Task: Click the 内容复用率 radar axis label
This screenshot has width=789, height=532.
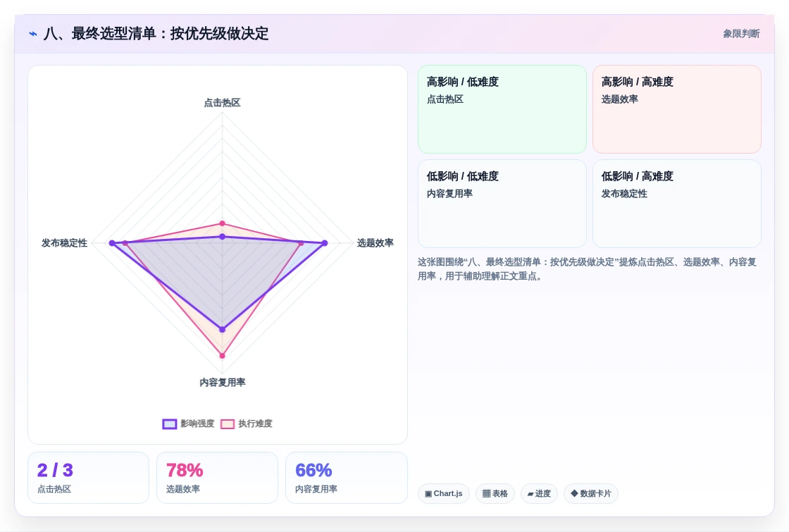Action: point(223,383)
